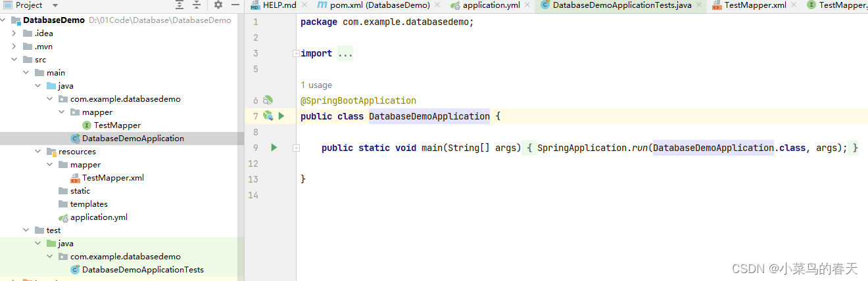Run main method from line 9 arrow
This screenshot has height=281, width=868.
click(x=274, y=148)
